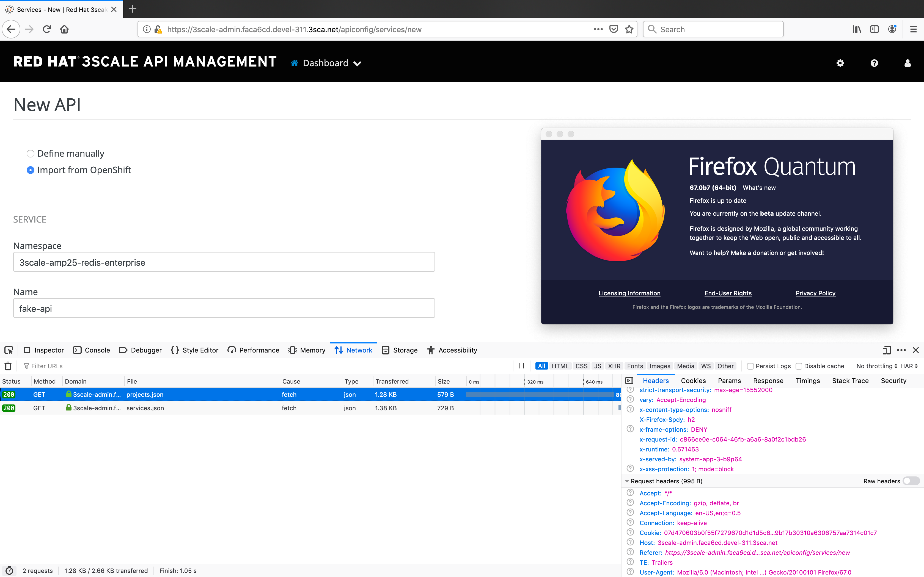The width and height of the screenshot is (924, 577).
Task: Open the Response tab
Action: point(768,381)
